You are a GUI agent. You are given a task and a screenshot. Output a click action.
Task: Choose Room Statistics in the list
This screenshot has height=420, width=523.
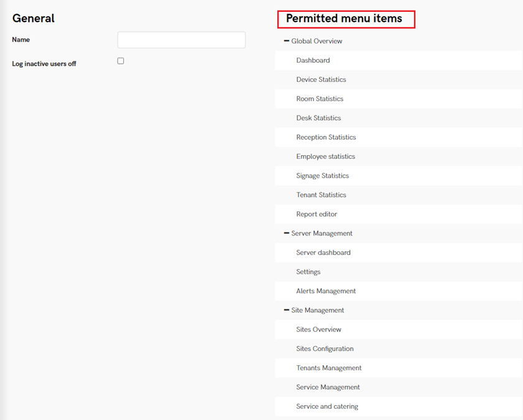click(320, 99)
